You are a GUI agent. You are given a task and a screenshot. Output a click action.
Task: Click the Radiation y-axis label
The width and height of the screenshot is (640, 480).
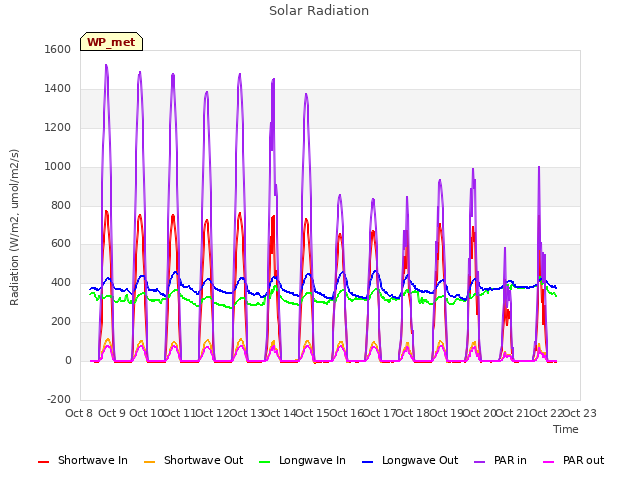pos(14,227)
